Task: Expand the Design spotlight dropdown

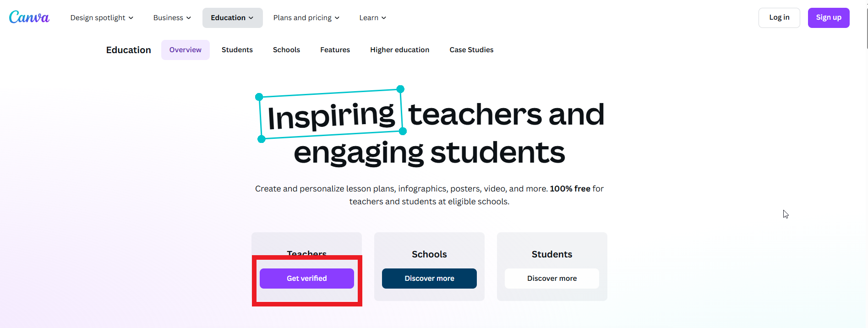Action: click(102, 18)
